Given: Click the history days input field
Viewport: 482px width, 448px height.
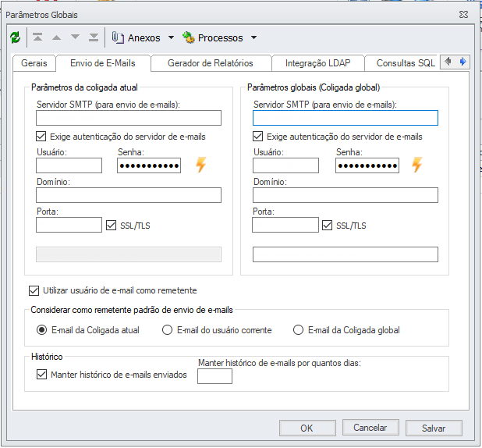Looking at the screenshot, I should point(214,376).
